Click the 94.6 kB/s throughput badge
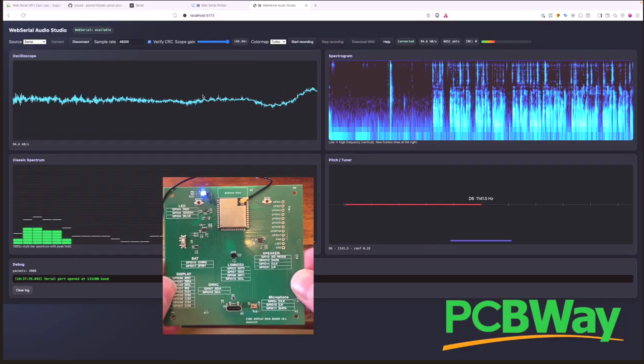This screenshot has width=644, height=364. tap(428, 41)
